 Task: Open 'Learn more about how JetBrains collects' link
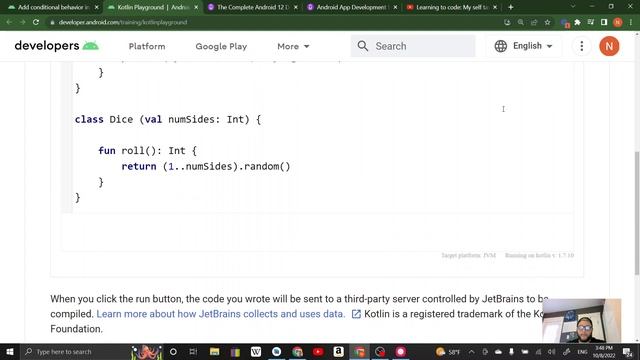(x=220, y=314)
